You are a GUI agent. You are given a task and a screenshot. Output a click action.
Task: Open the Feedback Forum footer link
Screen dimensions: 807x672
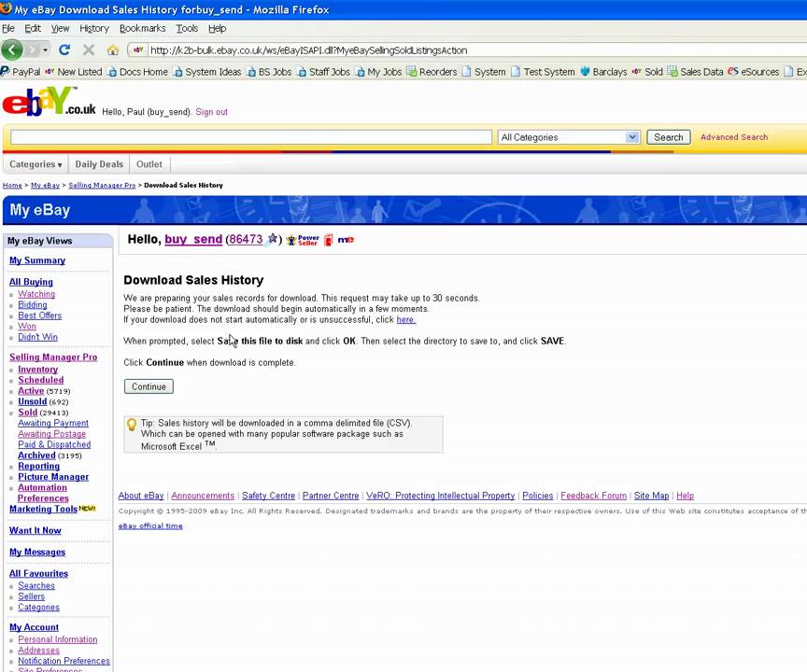click(x=593, y=496)
